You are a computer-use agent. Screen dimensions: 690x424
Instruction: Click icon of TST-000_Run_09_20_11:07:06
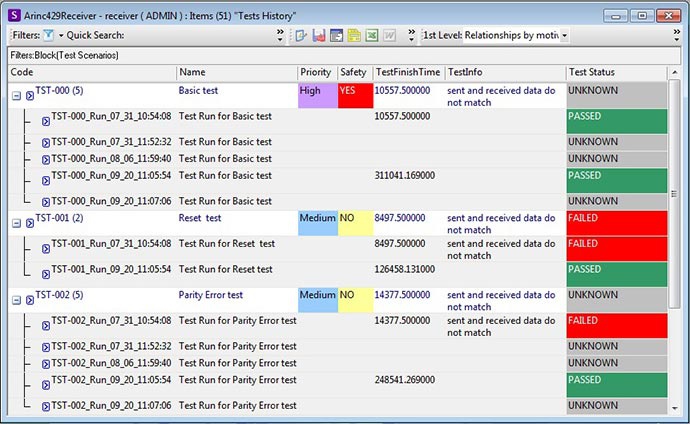point(46,202)
